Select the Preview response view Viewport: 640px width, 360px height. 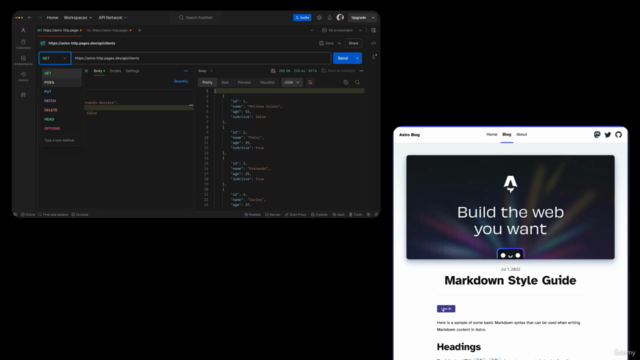tap(244, 82)
